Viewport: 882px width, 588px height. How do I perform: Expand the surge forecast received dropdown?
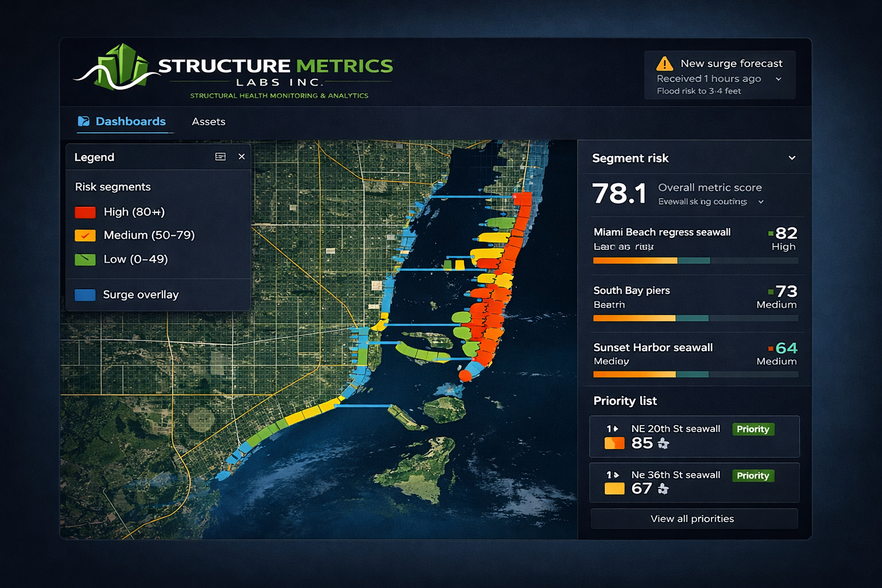[779, 79]
